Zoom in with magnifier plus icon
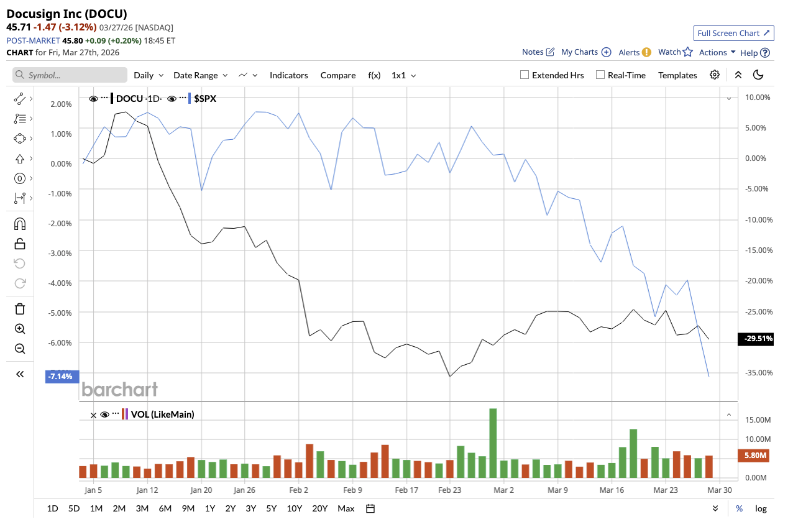 (20, 329)
